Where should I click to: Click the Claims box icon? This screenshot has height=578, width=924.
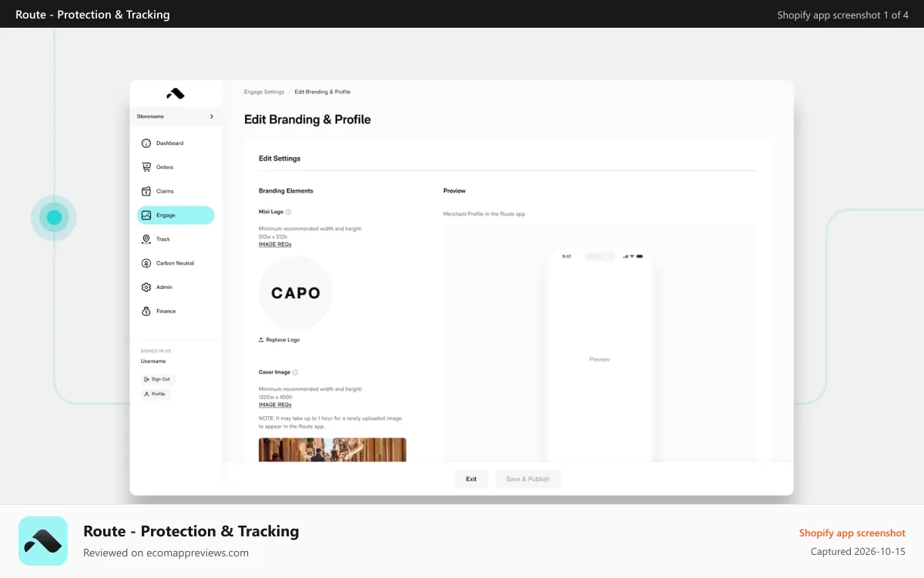pyautogui.click(x=146, y=191)
